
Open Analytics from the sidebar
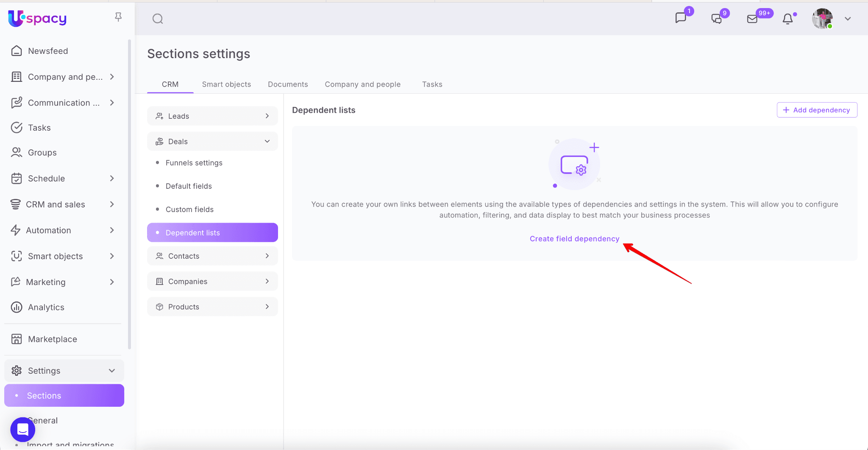tap(46, 307)
